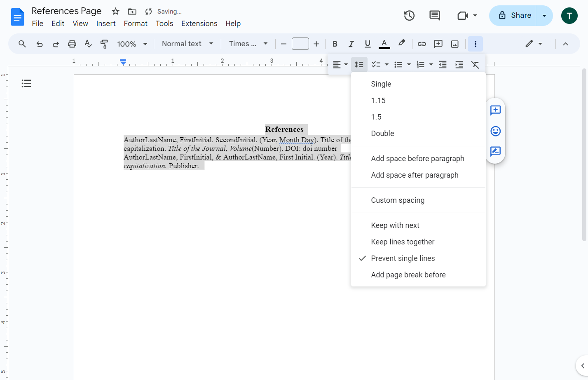Insert a link using chain icon
The image size is (588, 380).
pyautogui.click(x=422, y=44)
